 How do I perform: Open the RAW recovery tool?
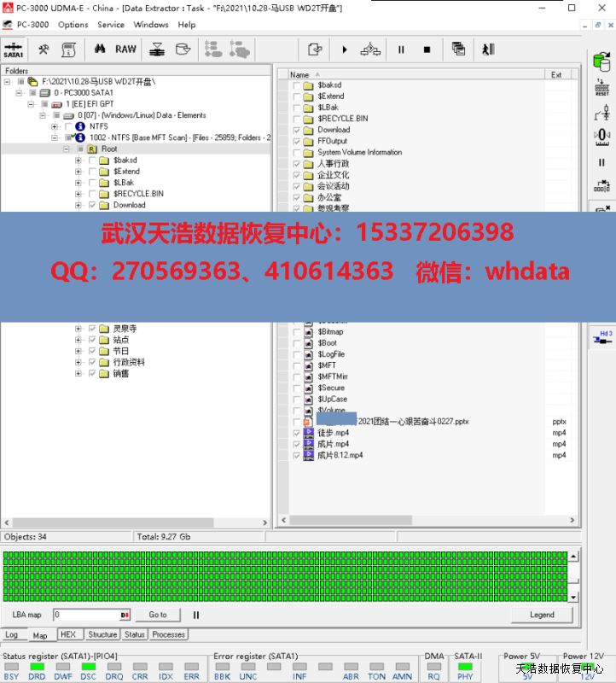(x=125, y=50)
